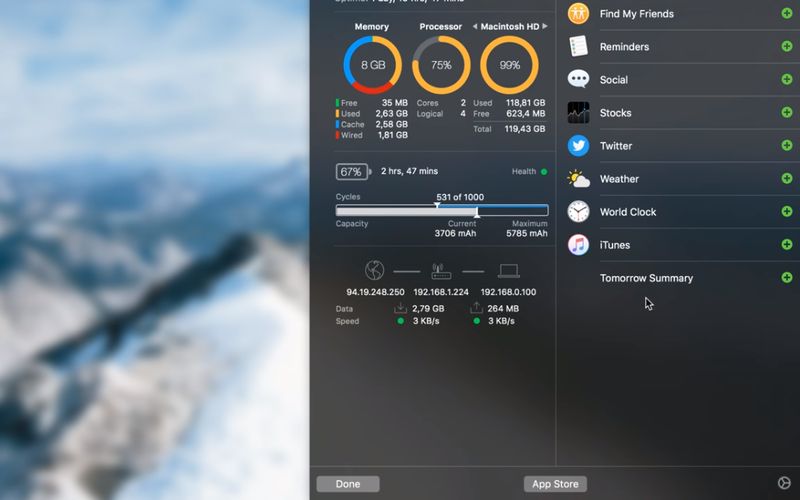Add the Stocks widget with plus button
The image size is (800, 500).
pyautogui.click(x=787, y=112)
